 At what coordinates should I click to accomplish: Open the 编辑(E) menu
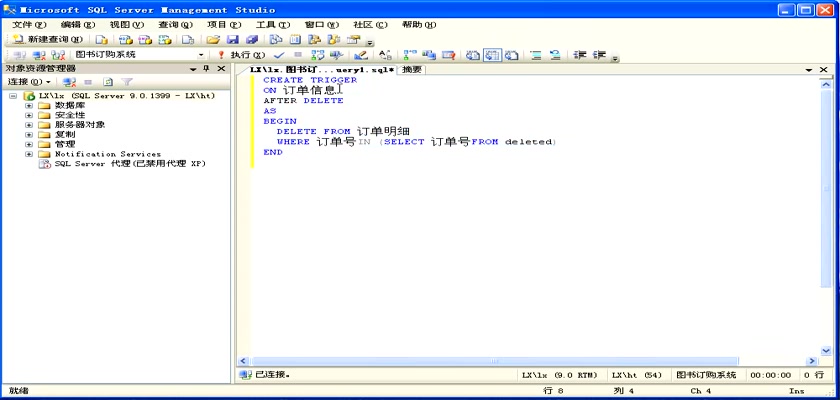(x=78, y=25)
